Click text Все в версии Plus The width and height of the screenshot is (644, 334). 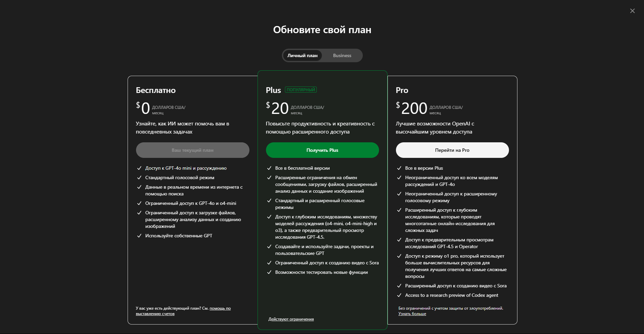click(x=424, y=168)
